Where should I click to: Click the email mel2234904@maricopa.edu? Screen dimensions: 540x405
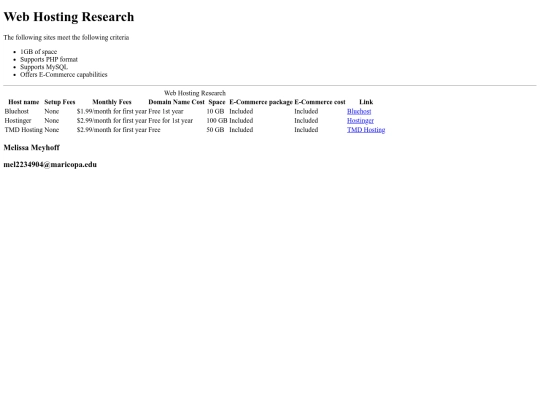coord(50,165)
